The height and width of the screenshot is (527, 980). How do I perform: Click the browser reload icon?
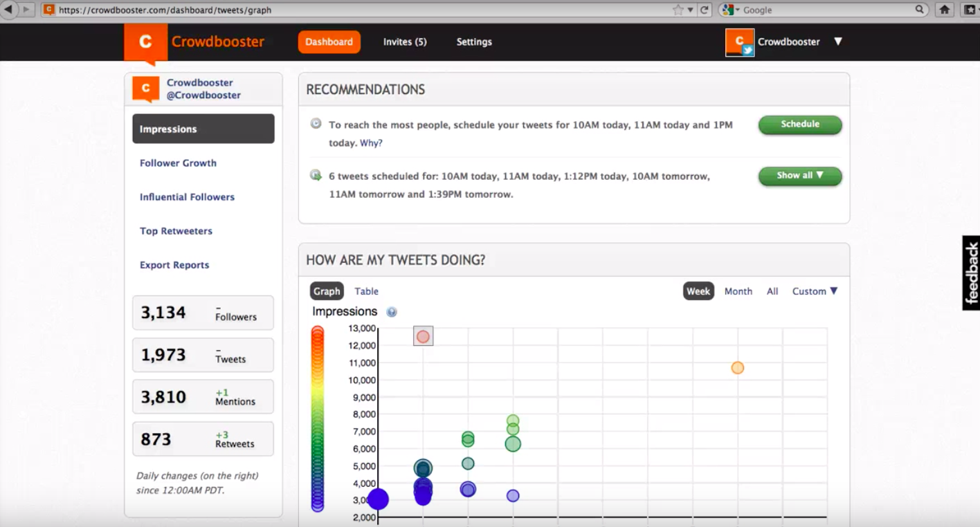click(705, 10)
